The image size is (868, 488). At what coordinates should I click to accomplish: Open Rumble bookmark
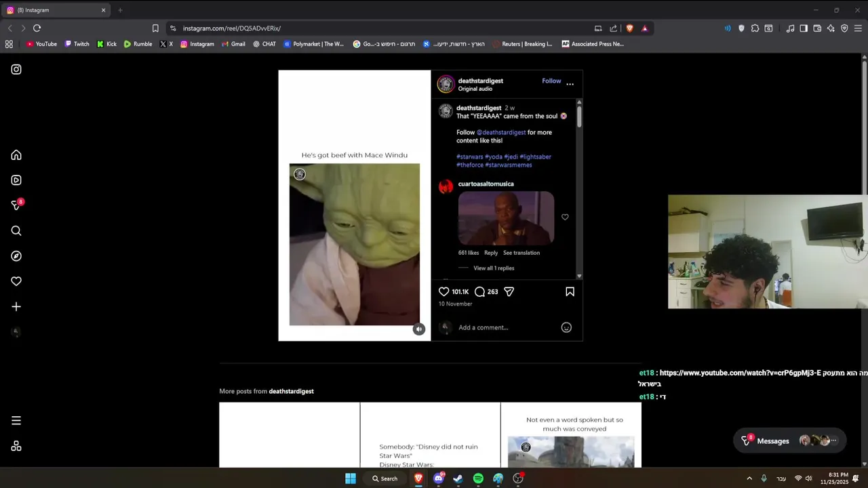pos(138,44)
